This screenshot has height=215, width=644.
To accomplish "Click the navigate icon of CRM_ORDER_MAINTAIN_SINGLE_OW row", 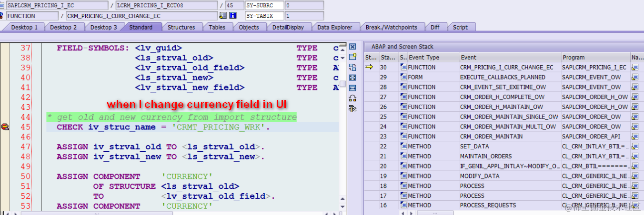I will coord(635,117).
